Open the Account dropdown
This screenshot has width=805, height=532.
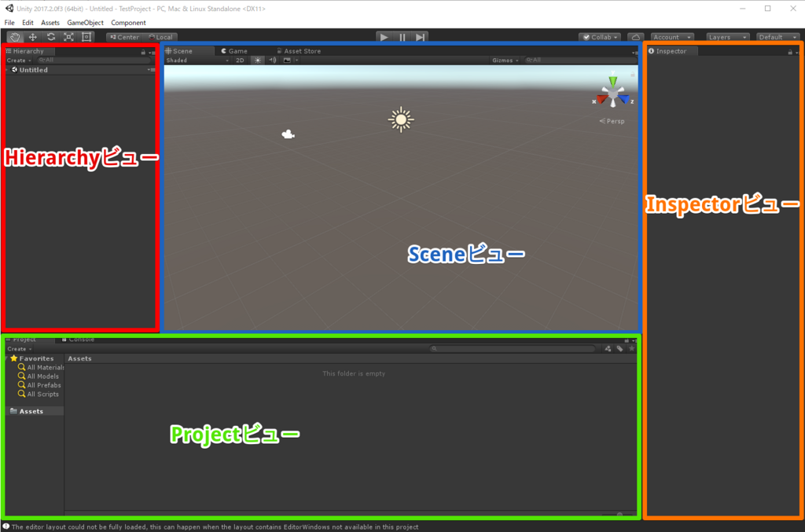point(672,37)
